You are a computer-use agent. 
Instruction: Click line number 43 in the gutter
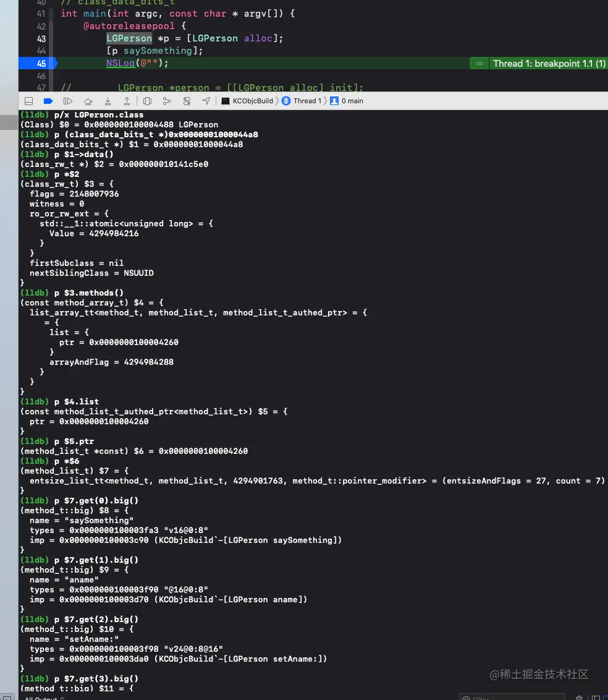41,39
